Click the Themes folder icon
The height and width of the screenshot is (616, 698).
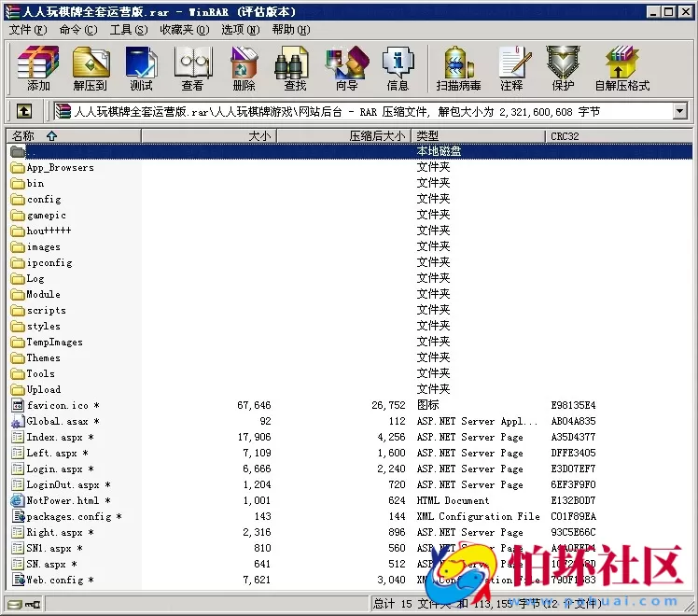pyautogui.click(x=18, y=357)
